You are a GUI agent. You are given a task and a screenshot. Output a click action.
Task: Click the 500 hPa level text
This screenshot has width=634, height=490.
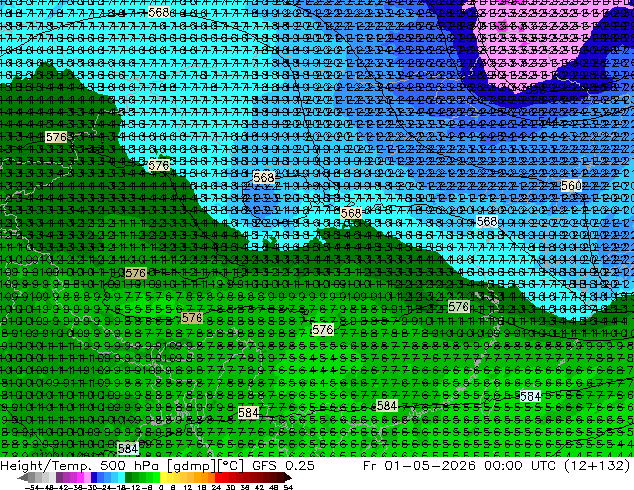[x=130, y=466]
